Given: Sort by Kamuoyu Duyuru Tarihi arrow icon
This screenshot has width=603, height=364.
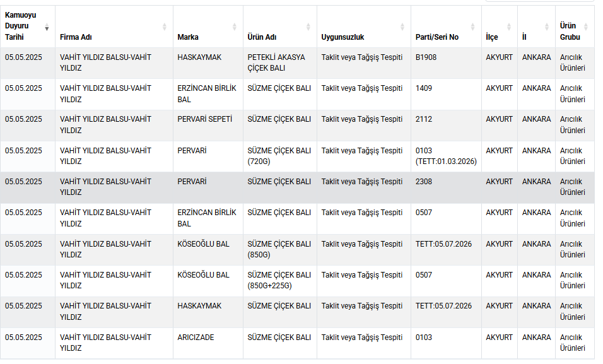Looking at the screenshot, I should coord(47,27).
